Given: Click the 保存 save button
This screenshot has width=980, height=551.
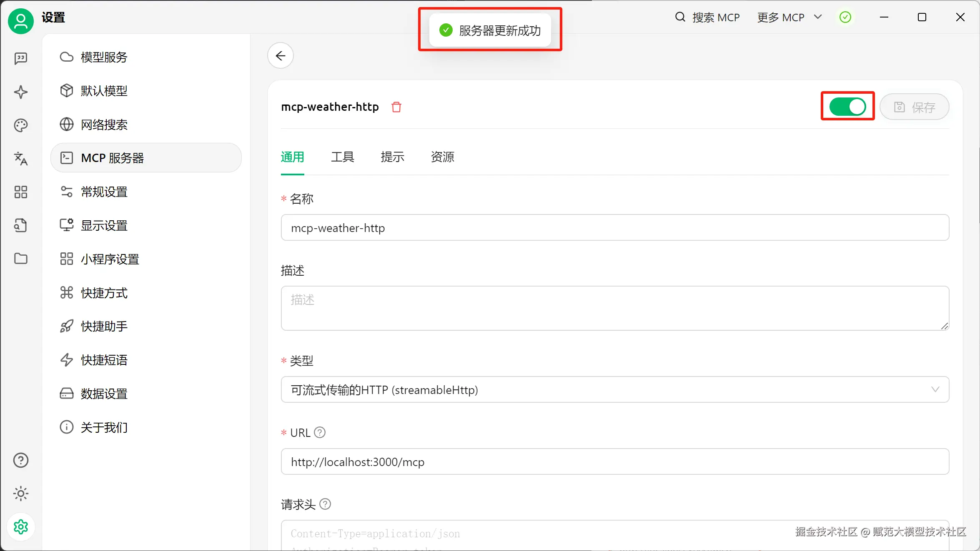Looking at the screenshot, I should click(915, 107).
